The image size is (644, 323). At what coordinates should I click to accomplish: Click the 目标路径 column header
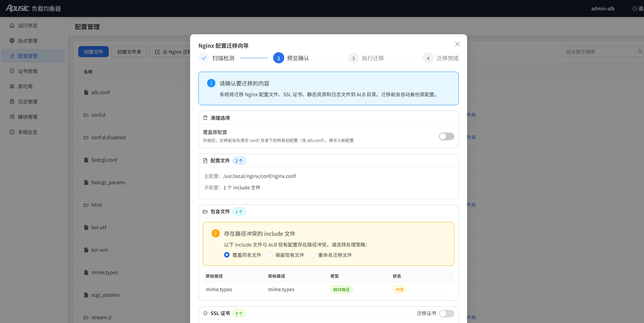pyautogui.click(x=277, y=276)
